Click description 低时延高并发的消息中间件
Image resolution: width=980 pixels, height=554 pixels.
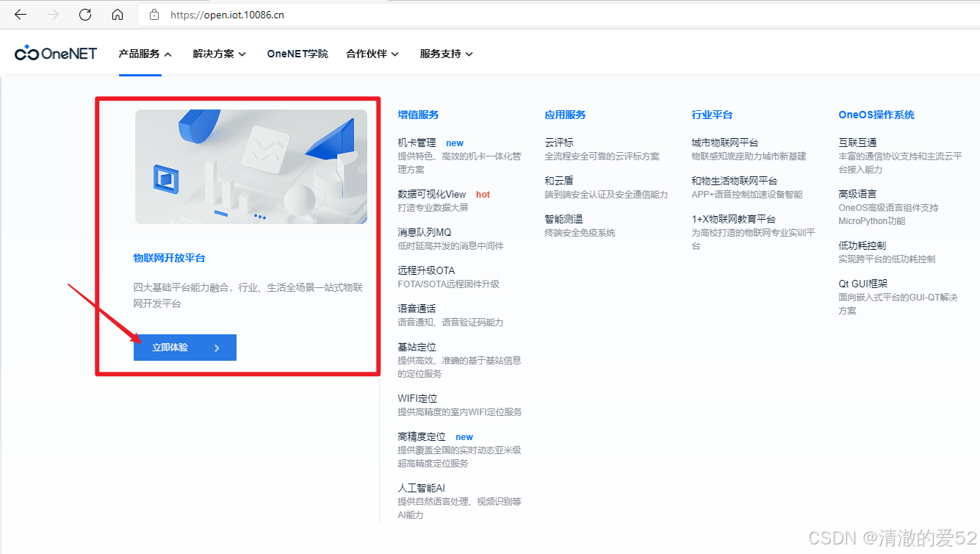coord(450,246)
